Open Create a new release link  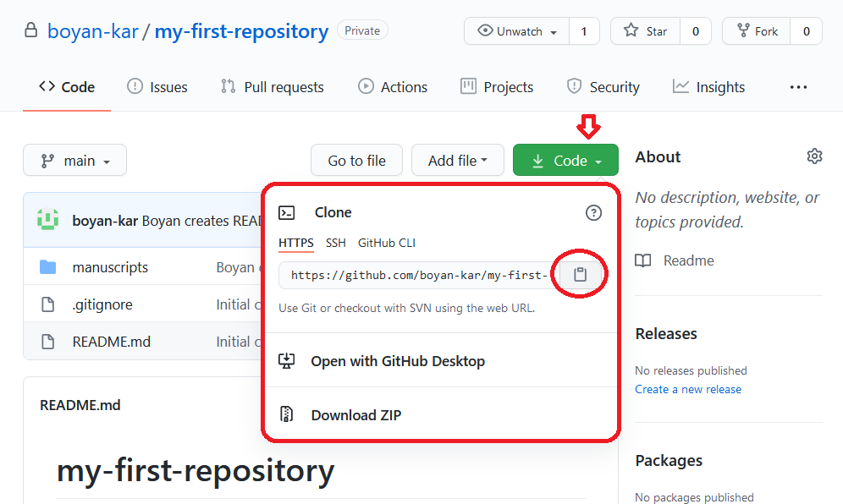click(688, 389)
